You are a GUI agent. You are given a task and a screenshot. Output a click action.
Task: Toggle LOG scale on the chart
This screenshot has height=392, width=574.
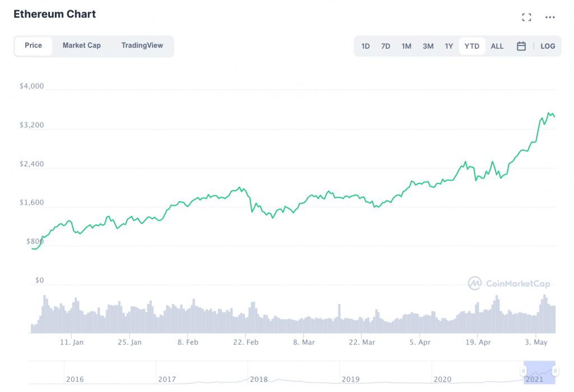click(548, 46)
